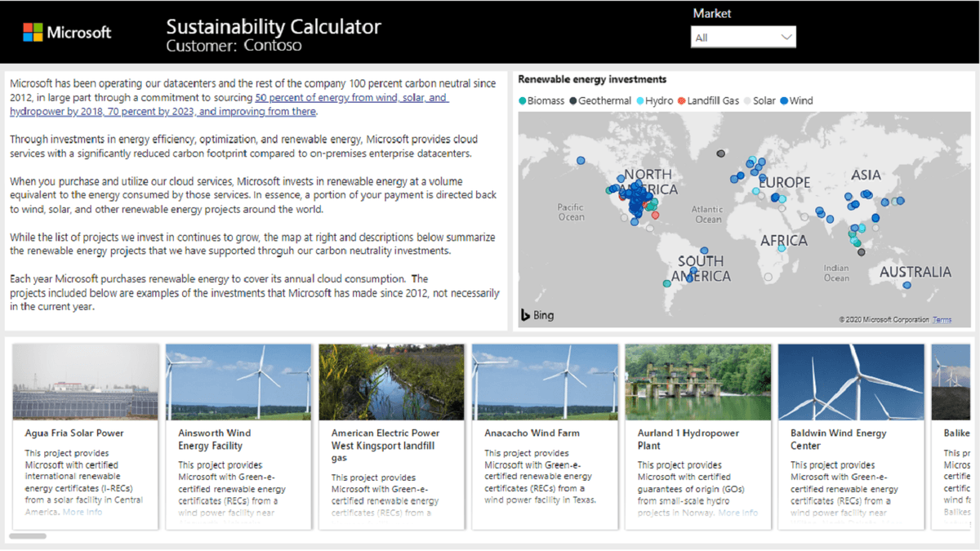
Task: Click the "Ainsworth Wind Energy Facility" card title
Action: [215, 440]
